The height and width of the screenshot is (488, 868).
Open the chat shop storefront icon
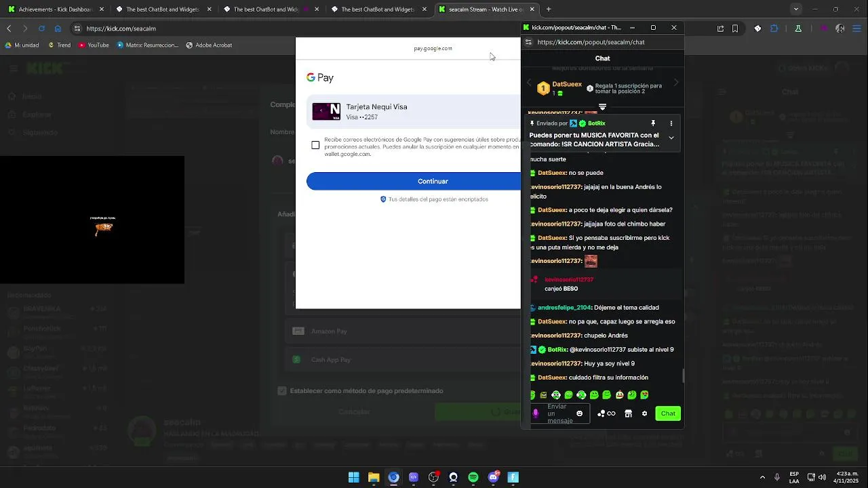628,413
